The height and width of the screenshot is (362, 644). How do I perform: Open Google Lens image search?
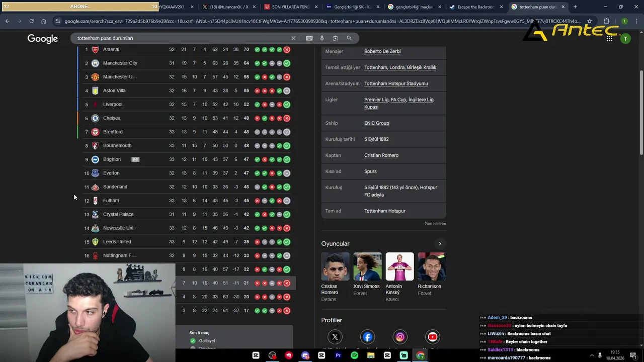point(335,38)
